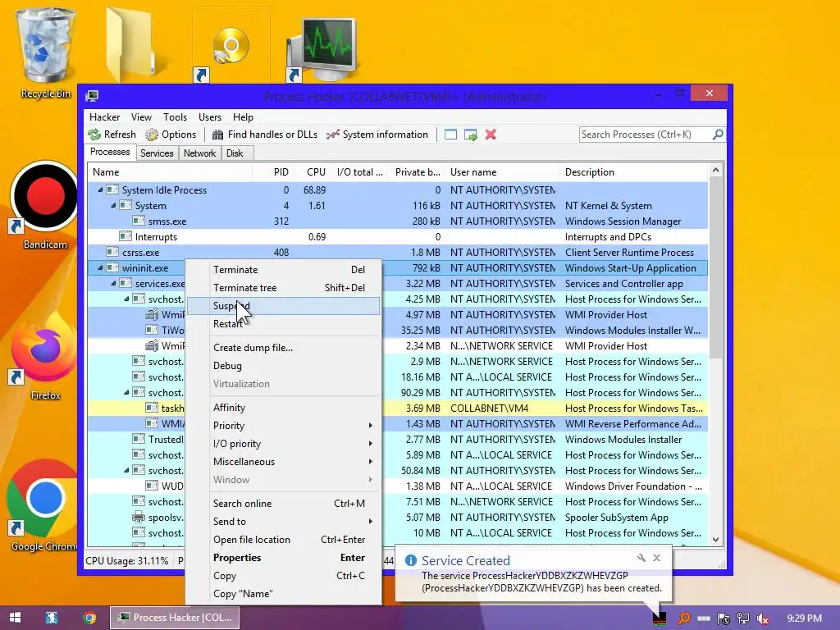This screenshot has width=840, height=630.
Task: Sort by the PID column header
Action: (x=272, y=172)
